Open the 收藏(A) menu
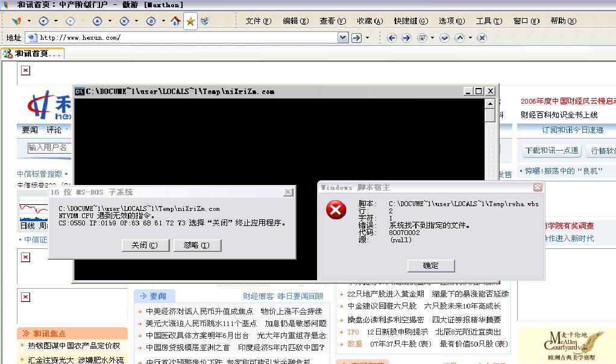This screenshot has height=364, width=616. tap(369, 21)
